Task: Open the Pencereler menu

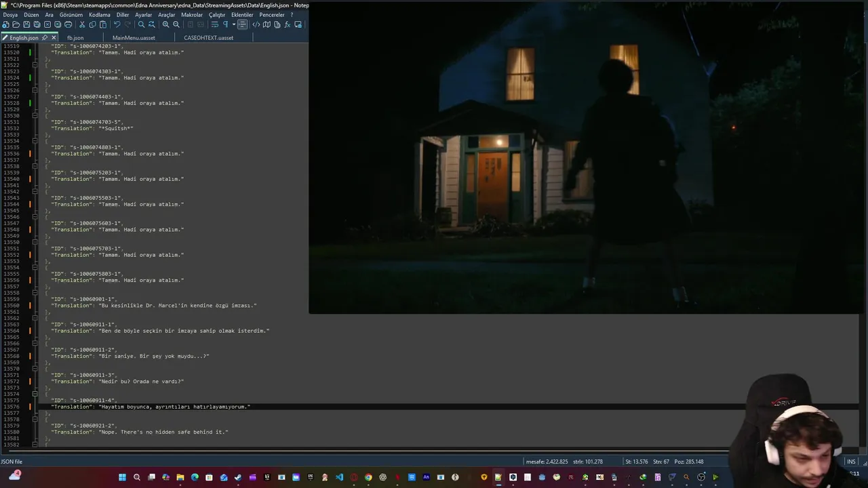Action: 272,15
